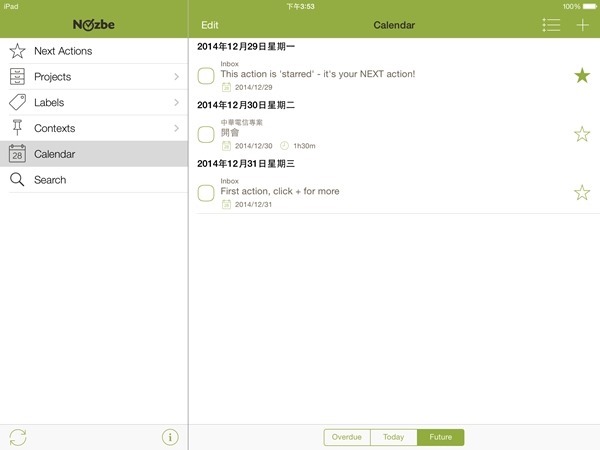Open the info icon in sidebar

pos(170,437)
